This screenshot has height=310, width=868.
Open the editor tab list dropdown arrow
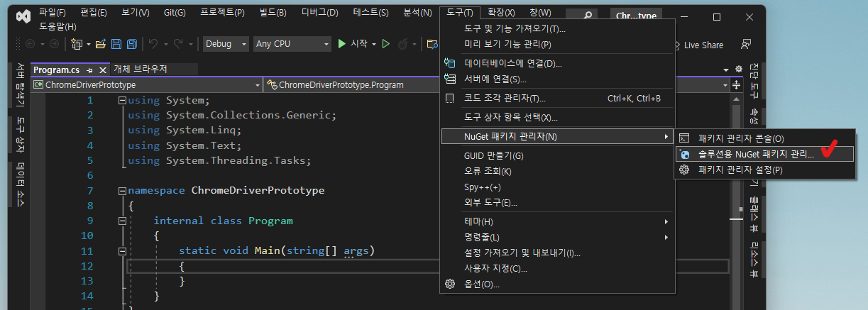pos(726,70)
